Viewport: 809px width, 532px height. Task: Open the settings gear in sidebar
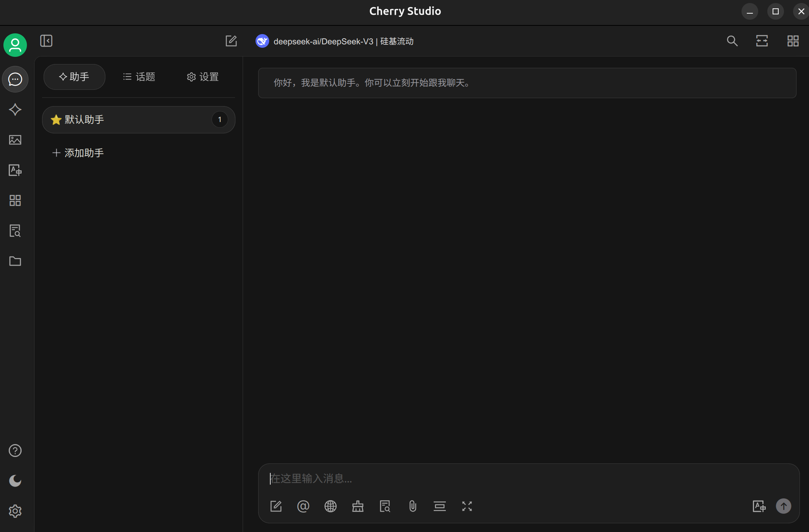pyautogui.click(x=15, y=511)
